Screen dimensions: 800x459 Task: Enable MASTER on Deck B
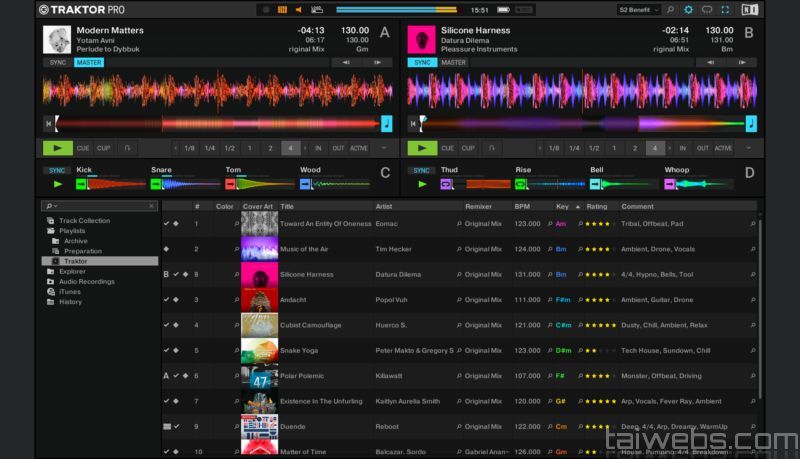click(453, 62)
